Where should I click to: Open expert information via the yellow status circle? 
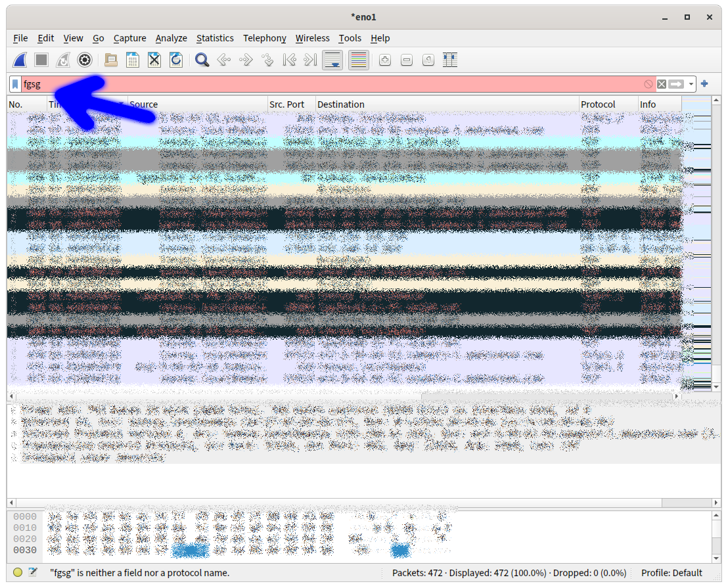(18, 572)
